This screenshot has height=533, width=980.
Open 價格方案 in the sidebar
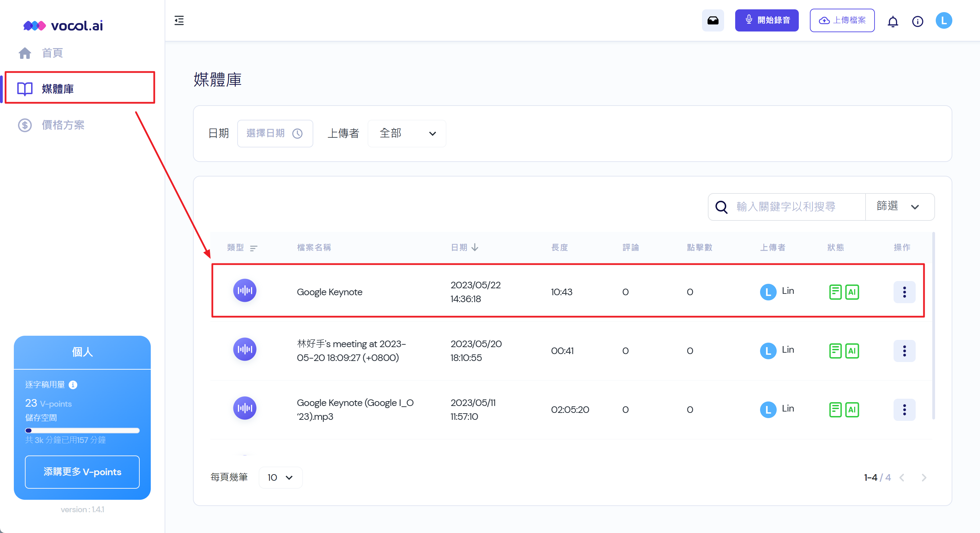pos(63,125)
